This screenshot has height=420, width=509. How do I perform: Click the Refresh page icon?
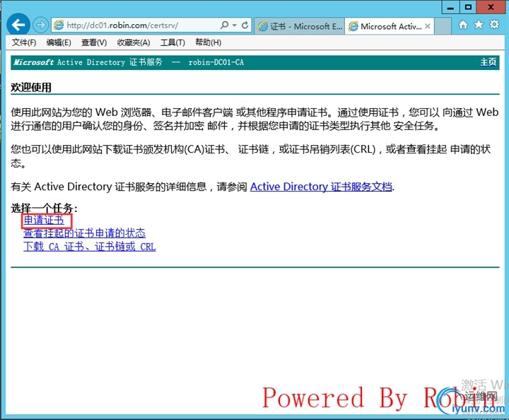click(x=245, y=25)
